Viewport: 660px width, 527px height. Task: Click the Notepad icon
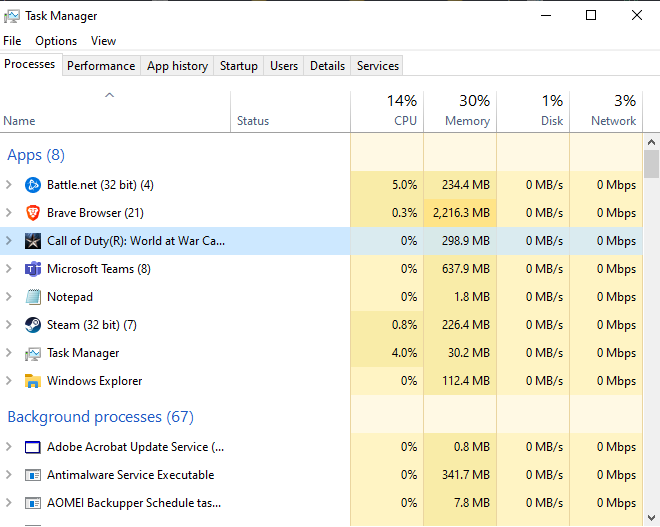tap(32, 297)
